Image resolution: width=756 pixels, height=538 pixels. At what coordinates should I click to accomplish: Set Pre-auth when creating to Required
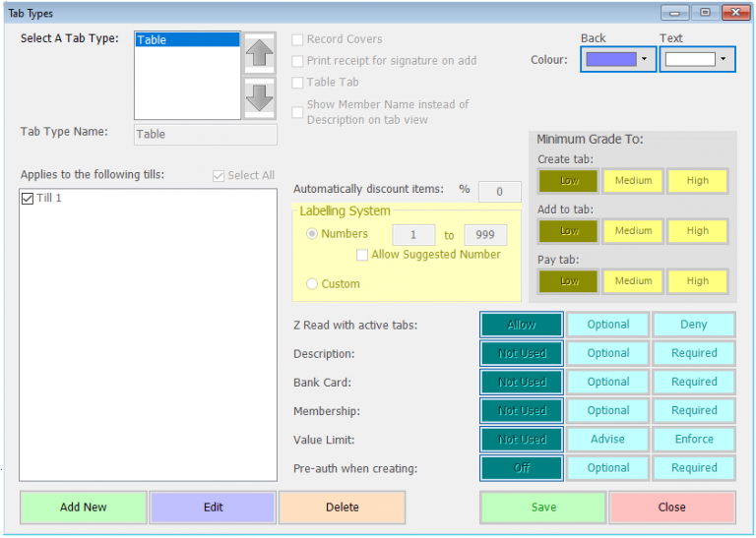(694, 468)
